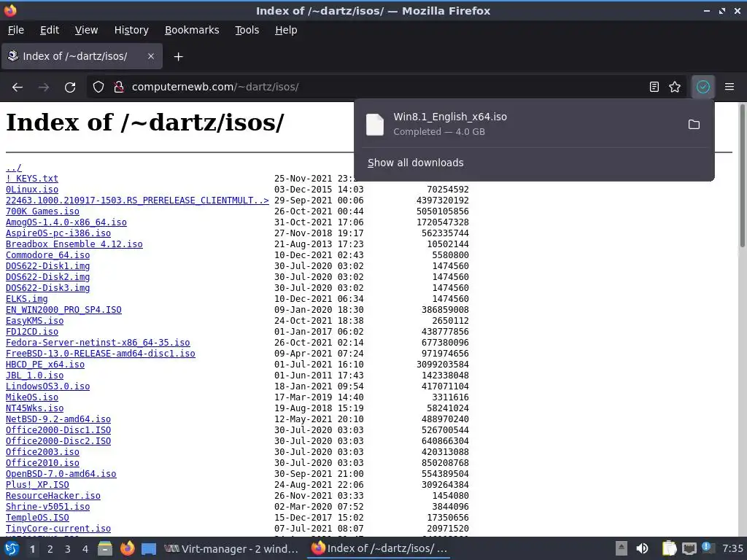
Task: Open the !_KEYS.txt link
Action: pyautogui.click(x=32, y=179)
